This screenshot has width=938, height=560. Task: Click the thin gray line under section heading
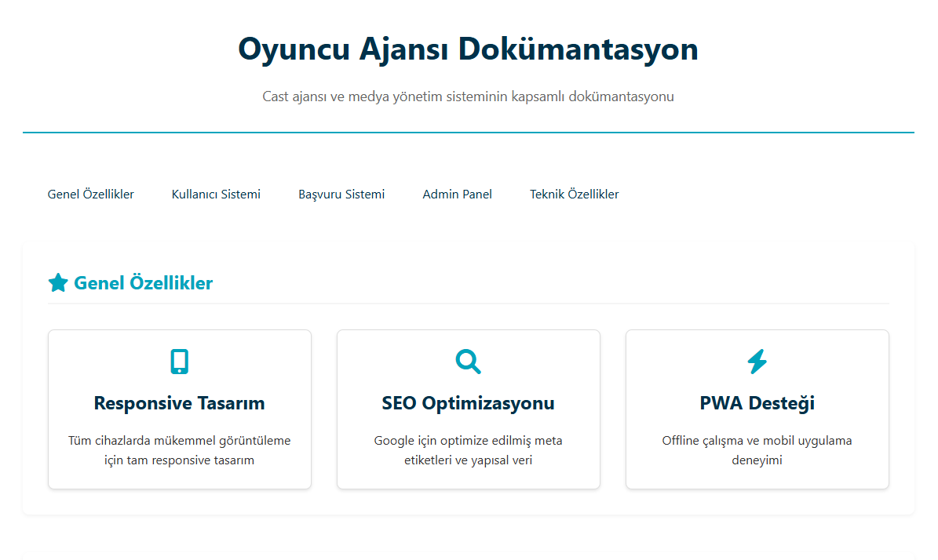click(x=468, y=303)
